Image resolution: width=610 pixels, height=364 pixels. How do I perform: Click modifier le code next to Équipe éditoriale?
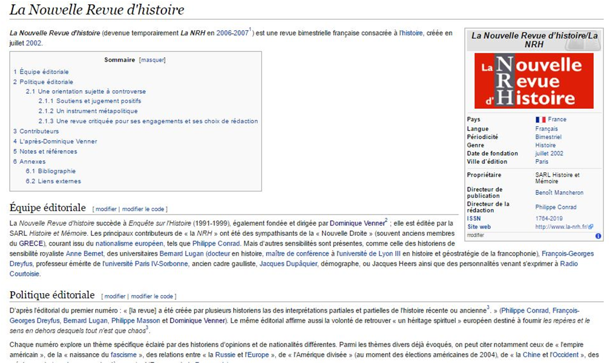(143, 209)
